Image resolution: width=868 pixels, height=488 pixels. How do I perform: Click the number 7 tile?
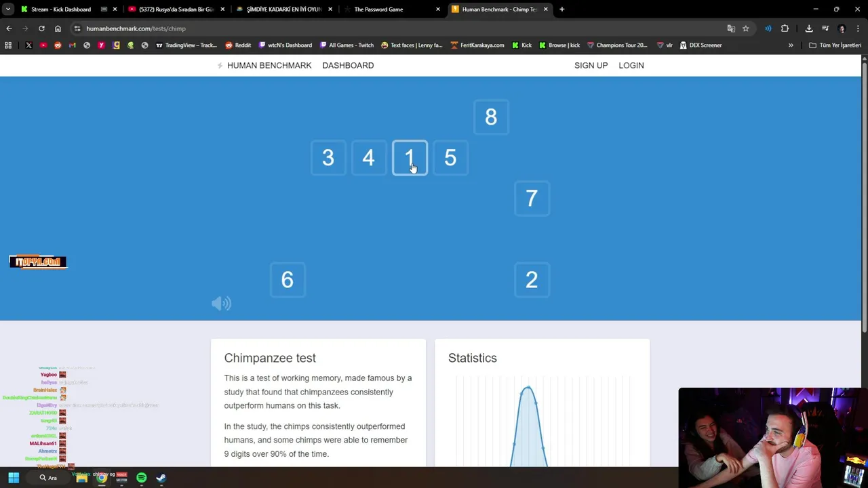(532, 199)
